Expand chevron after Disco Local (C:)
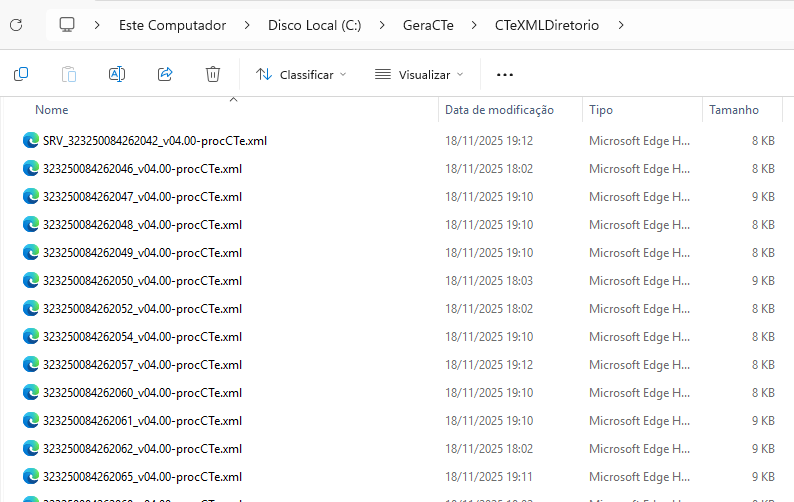Screen dimensions: 794x502 381,25
